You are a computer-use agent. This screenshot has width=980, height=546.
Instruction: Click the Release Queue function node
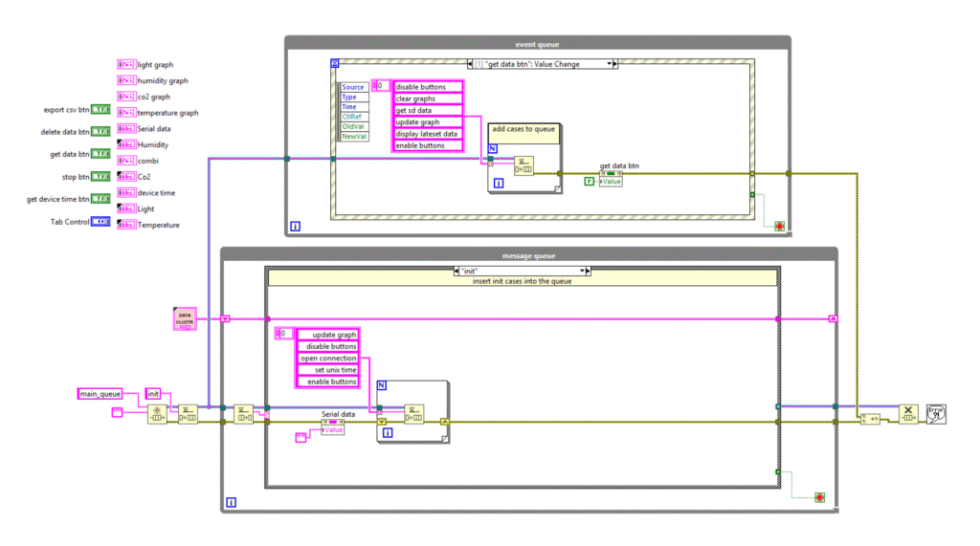907,414
